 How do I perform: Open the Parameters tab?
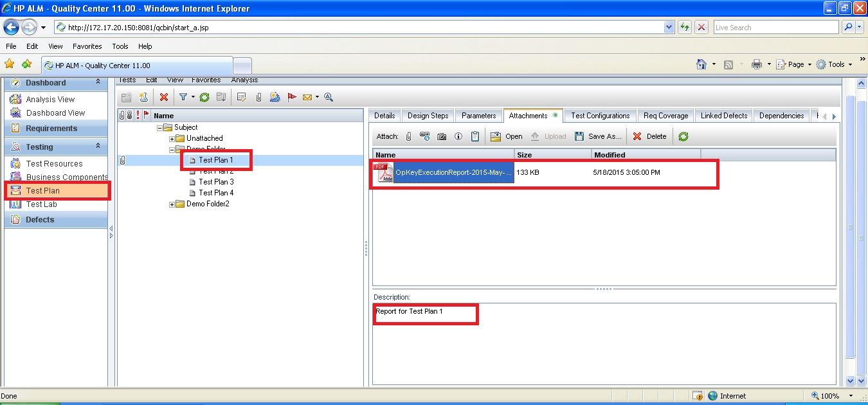478,116
